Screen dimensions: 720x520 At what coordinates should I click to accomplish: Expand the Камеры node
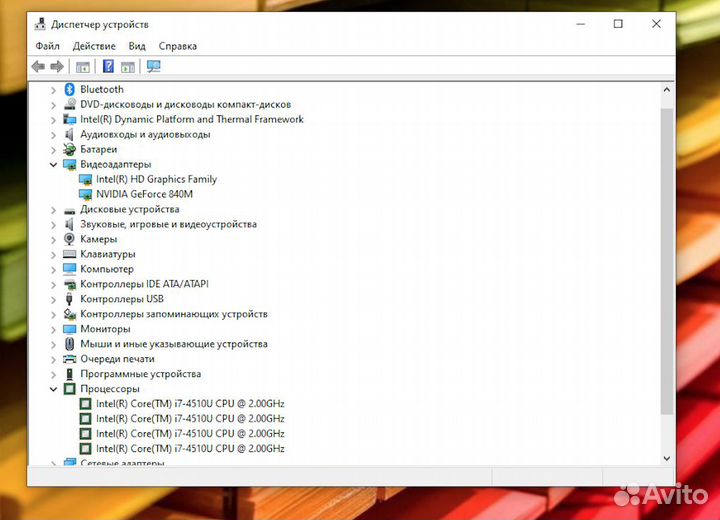click(53, 239)
